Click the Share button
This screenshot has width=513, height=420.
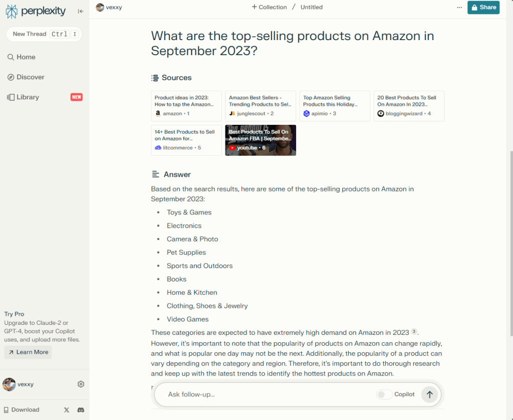[x=483, y=7]
